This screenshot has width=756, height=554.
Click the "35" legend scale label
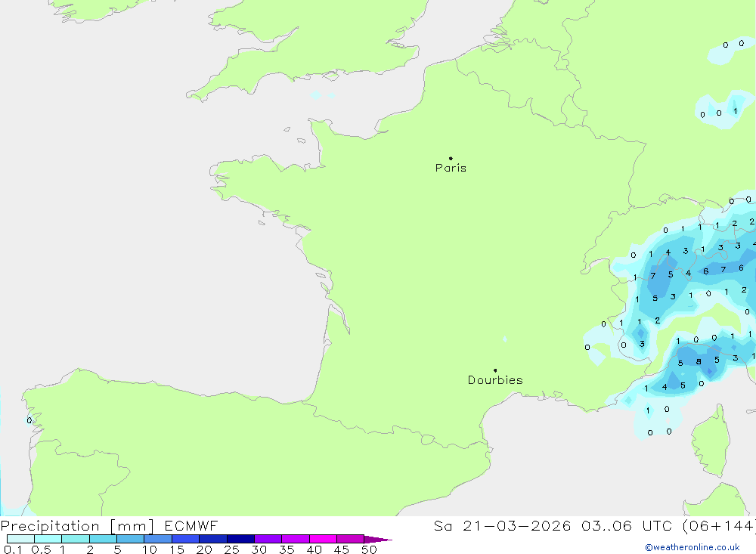coord(287,549)
